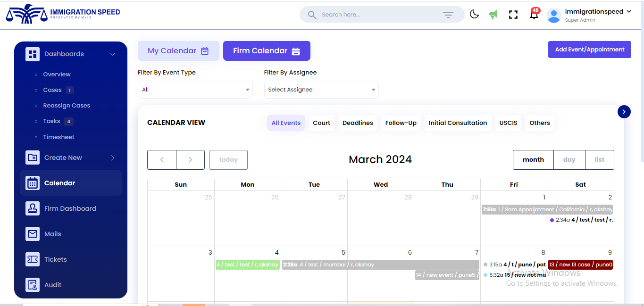Open 3:15a 4 / t / pune event
The image size is (644, 306).
514,265
